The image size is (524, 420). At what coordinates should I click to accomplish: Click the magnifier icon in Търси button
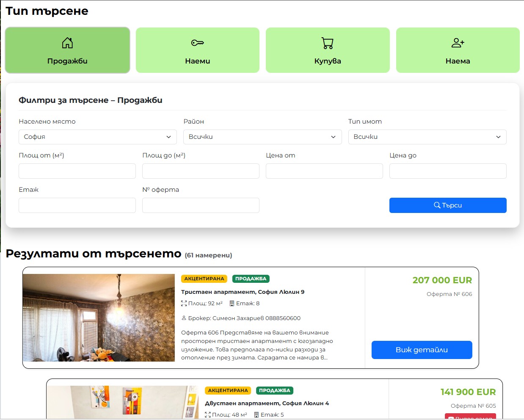pyautogui.click(x=437, y=205)
